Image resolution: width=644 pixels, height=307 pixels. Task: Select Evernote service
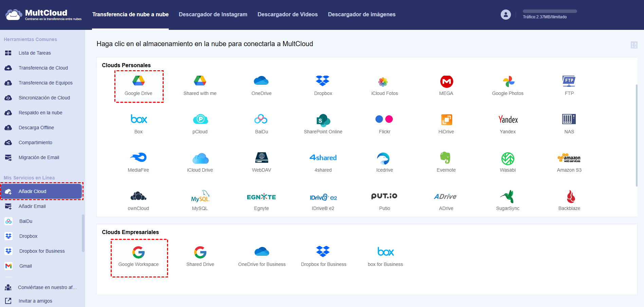pyautogui.click(x=446, y=162)
